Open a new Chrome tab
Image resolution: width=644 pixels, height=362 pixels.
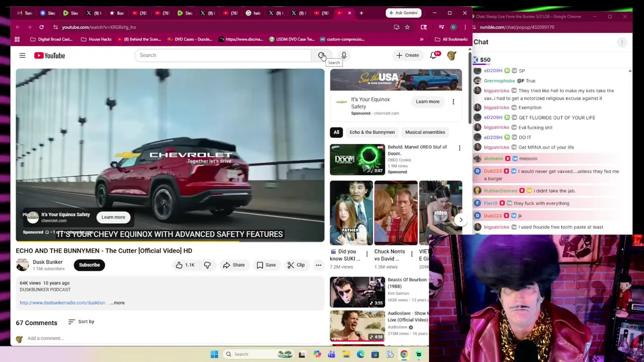tap(361, 13)
